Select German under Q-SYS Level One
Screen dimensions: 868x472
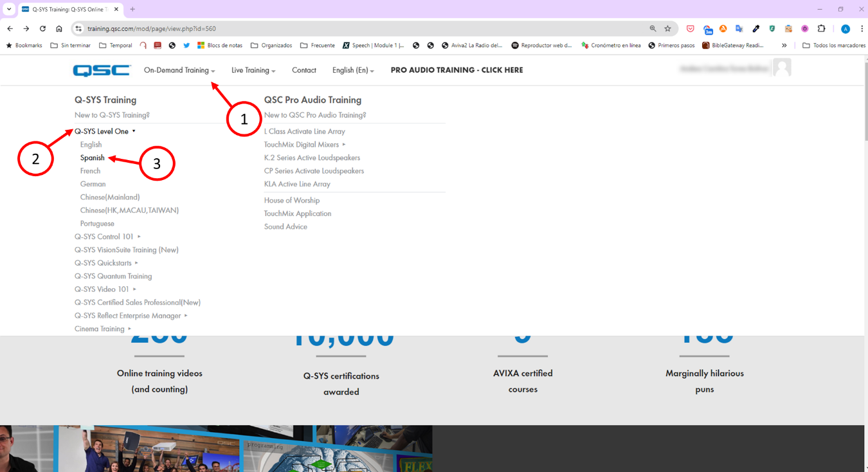[93, 184]
